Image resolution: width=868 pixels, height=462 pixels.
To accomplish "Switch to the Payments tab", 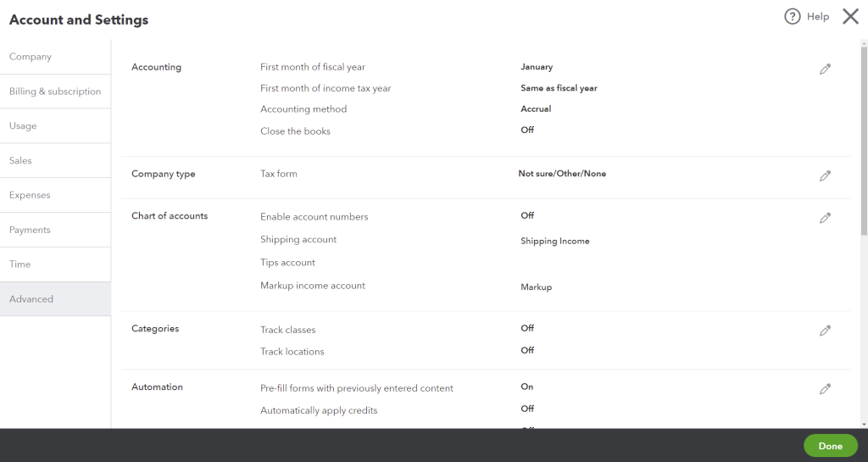I will (x=30, y=231).
